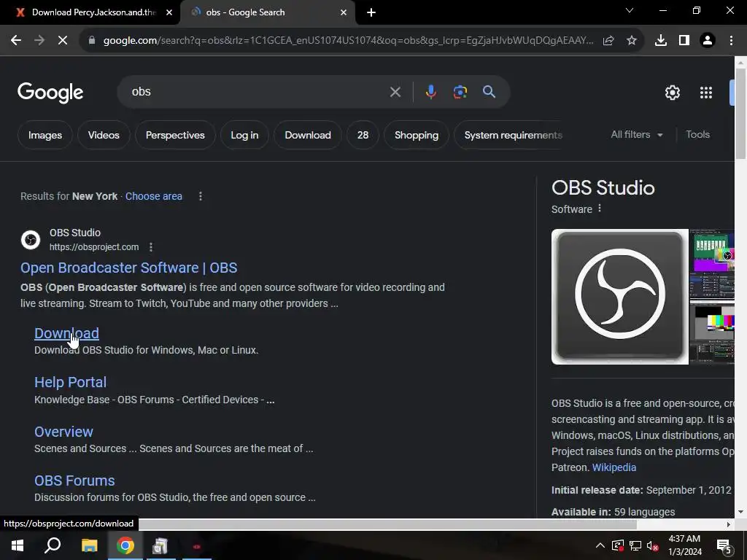Click the network tray icon
The image size is (747, 560).
[x=635, y=545]
